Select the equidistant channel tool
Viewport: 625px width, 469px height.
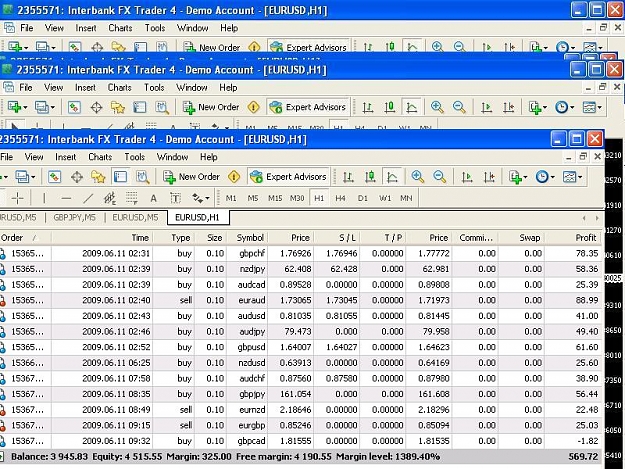coord(110,198)
